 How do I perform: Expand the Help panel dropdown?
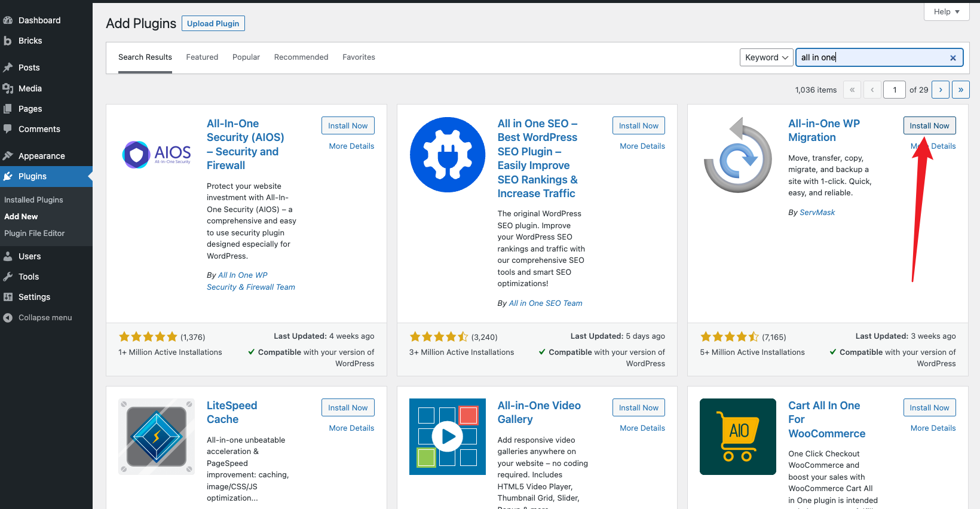[x=947, y=12]
